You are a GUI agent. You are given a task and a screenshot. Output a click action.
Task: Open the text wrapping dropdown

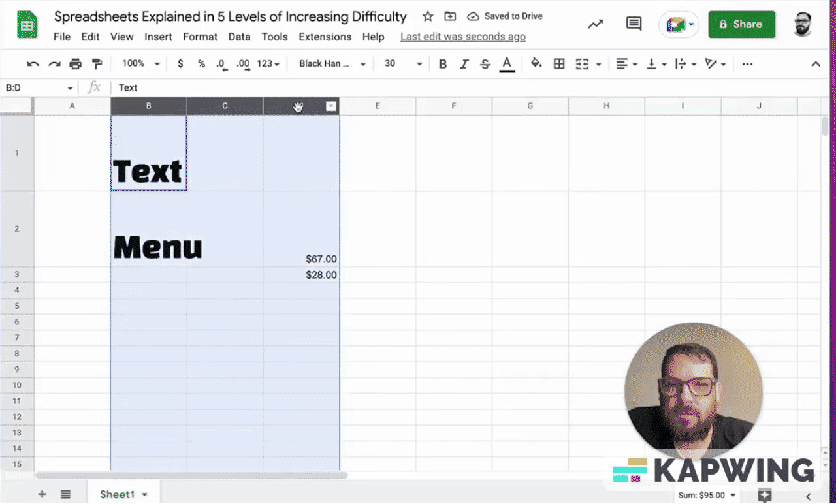point(685,64)
